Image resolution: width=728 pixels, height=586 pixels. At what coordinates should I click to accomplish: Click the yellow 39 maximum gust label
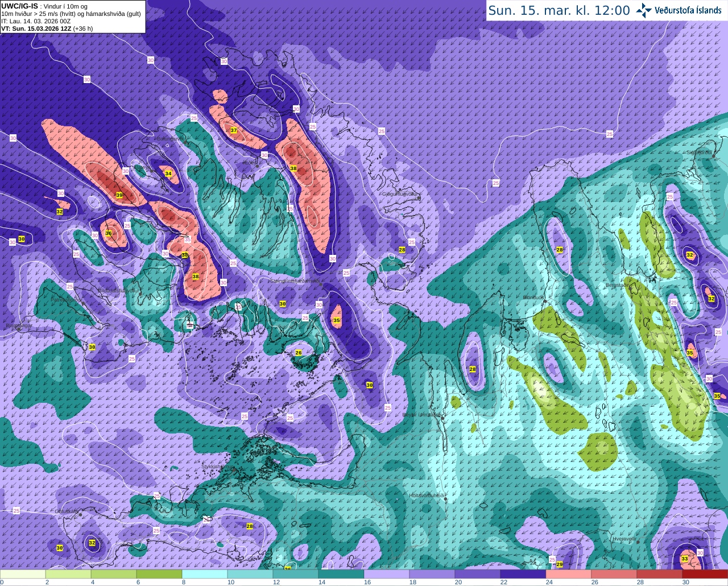point(119,195)
